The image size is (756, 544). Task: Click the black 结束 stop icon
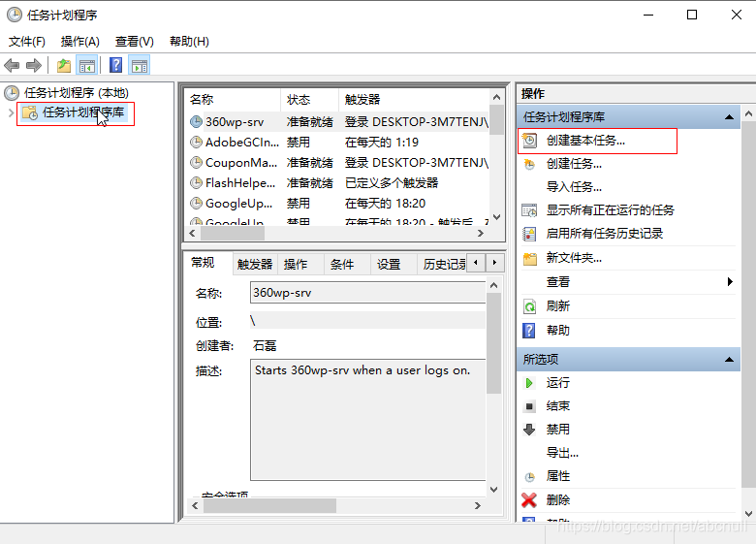[529, 406]
